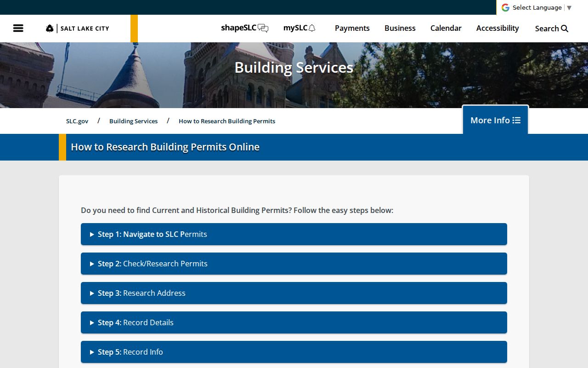Image resolution: width=588 pixels, height=368 pixels.
Task: Go to SLC.gov breadcrumb link
Action: tap(77, 121)
